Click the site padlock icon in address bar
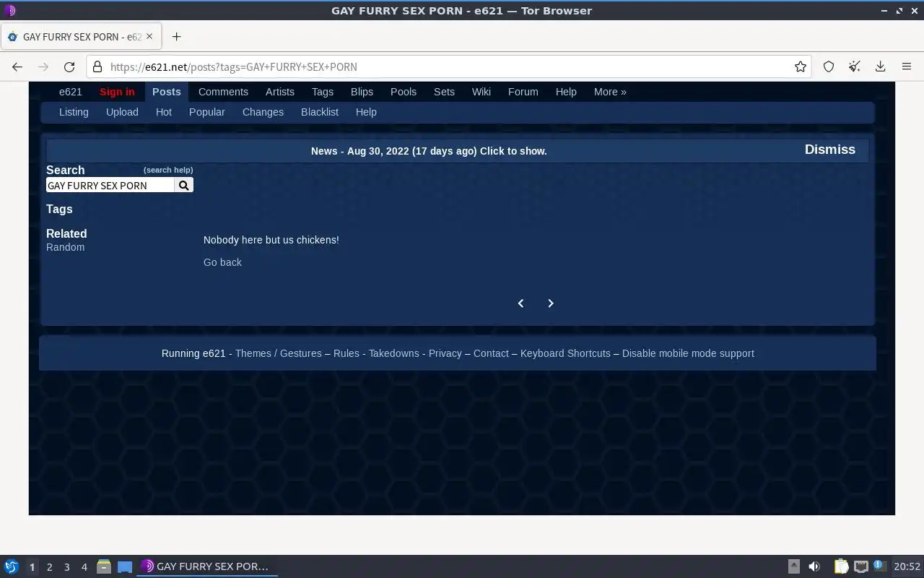 click(x=98, y=66)
